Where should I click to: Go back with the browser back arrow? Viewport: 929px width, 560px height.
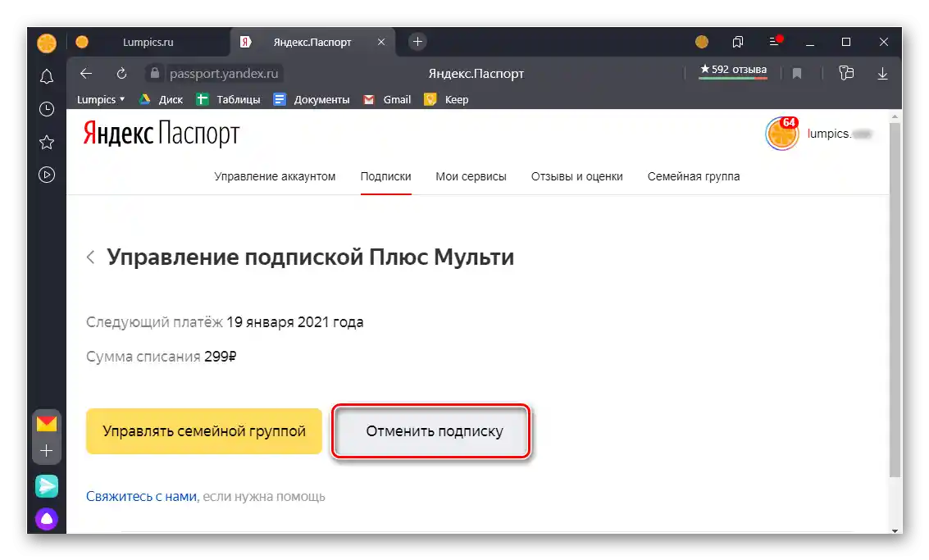86,74
